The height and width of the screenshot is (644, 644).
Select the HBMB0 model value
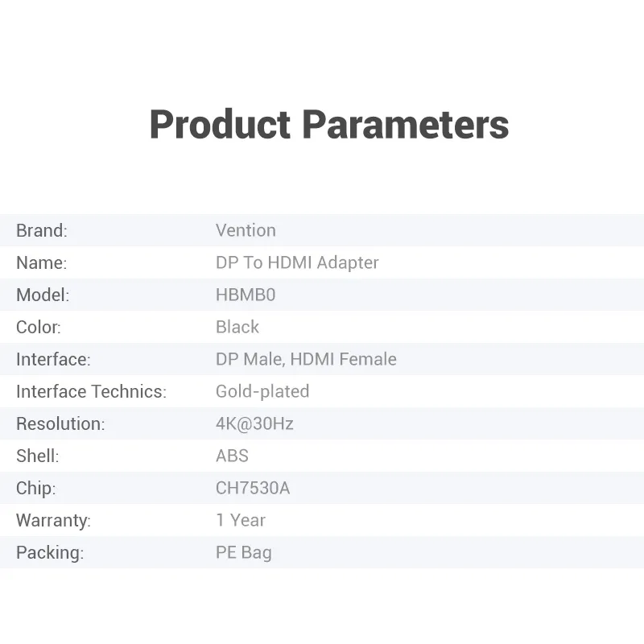[x=246, y=295]
